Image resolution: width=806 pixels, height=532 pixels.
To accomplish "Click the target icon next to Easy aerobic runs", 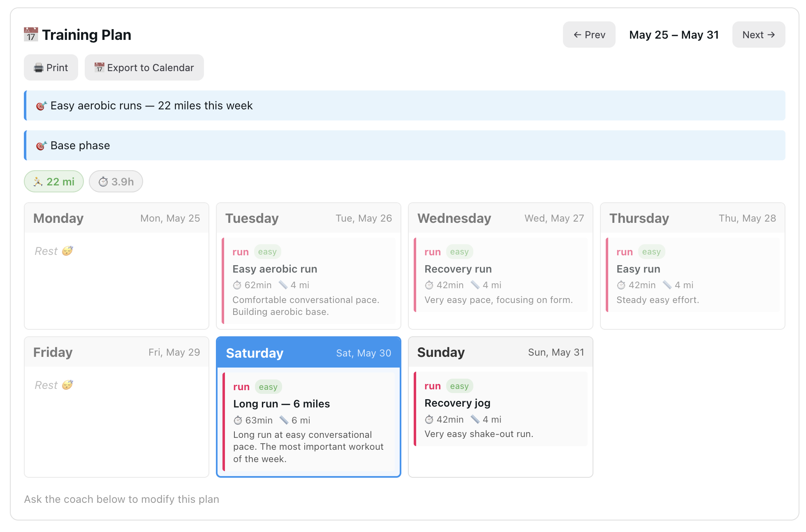I will click(41, 106).
